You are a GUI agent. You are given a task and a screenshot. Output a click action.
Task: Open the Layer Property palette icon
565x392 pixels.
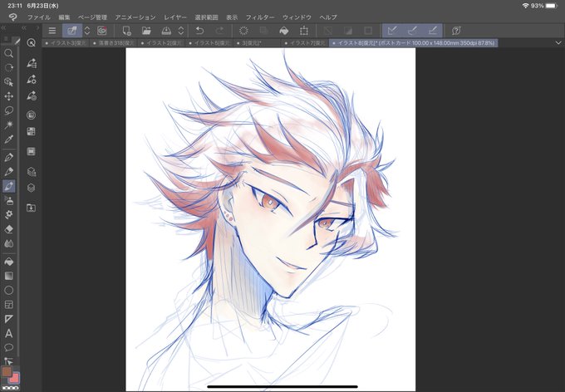[x=32, y=152]
